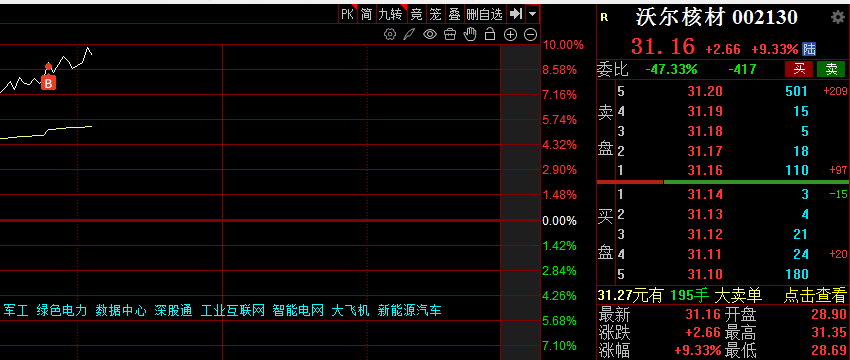Open the toolbar dropdown arrow

[533, 14]
